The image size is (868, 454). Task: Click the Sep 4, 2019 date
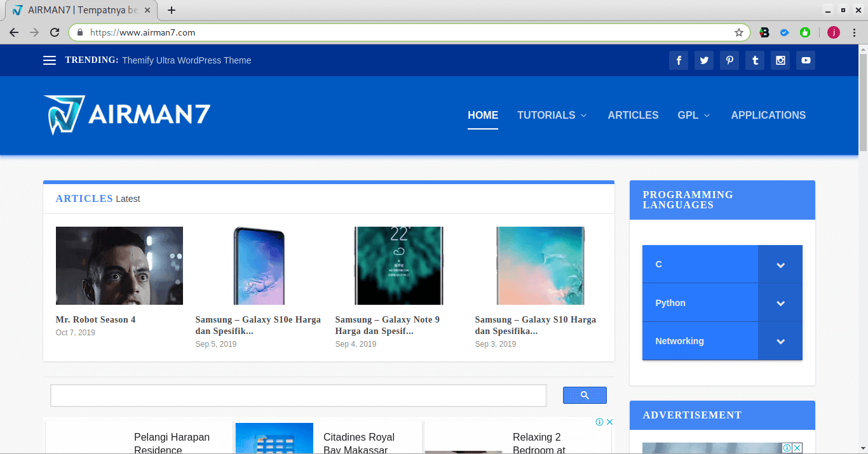tap(356, 344)
